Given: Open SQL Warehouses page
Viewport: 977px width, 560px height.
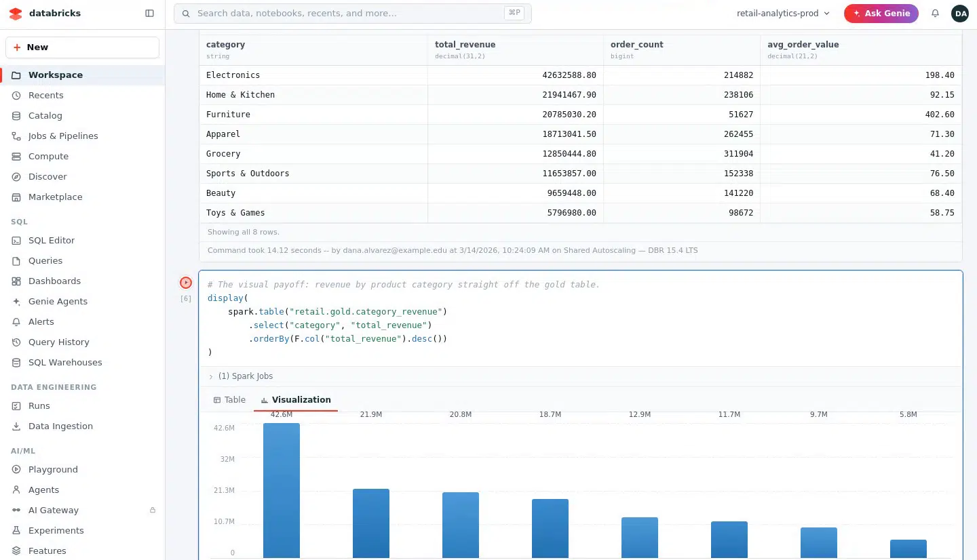Looking at the screenshot, I should 82,363.
